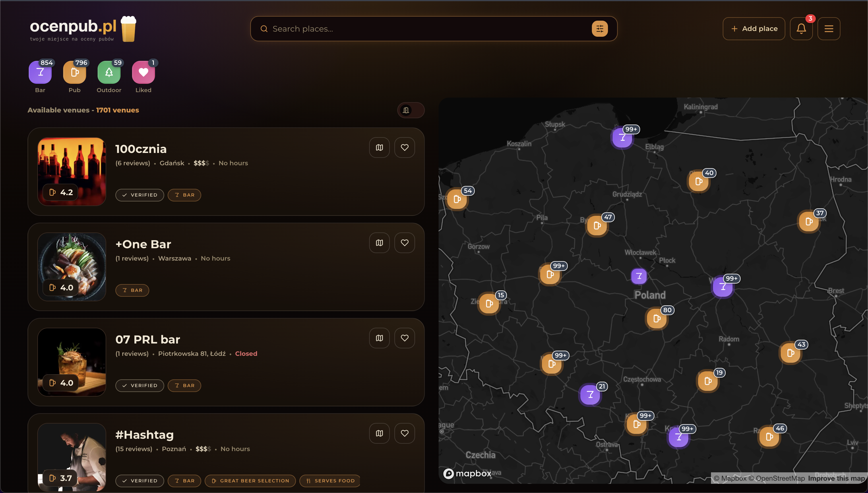Screen dimensions: 868x493
Task: Open the pub cluster marked 46
Action: point(770,437)
